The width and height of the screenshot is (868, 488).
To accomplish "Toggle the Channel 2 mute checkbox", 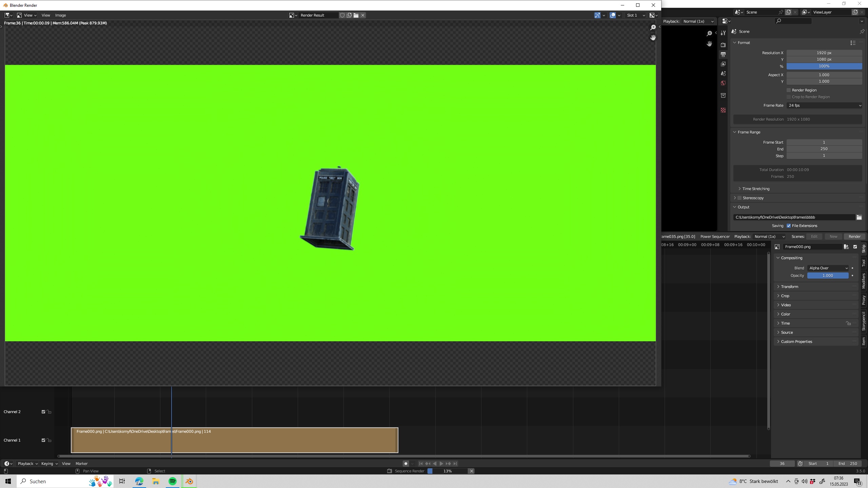I will click(x=43, y=412).
